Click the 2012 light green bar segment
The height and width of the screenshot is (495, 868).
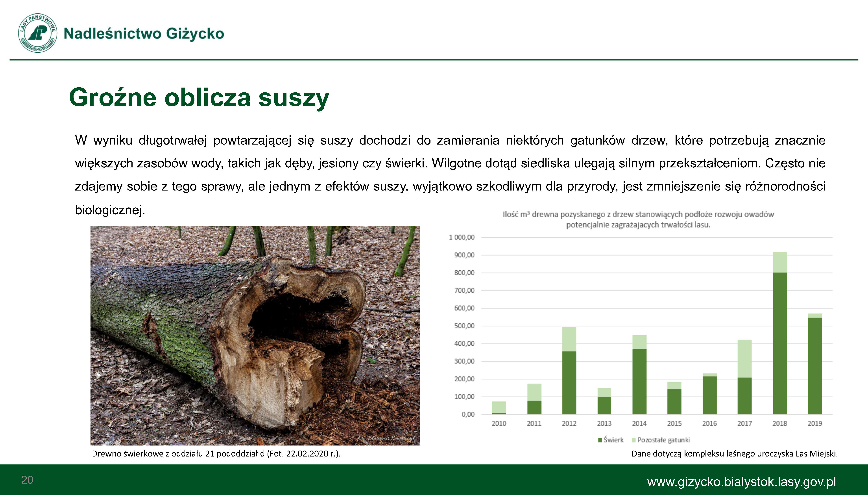pyautogui.click(x=569, y=339)
